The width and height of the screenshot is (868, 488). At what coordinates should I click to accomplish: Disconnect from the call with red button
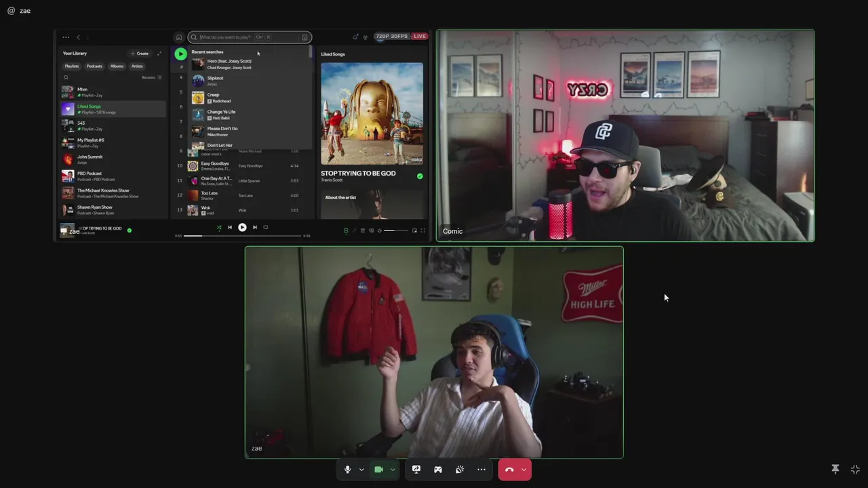click(509, 469)
